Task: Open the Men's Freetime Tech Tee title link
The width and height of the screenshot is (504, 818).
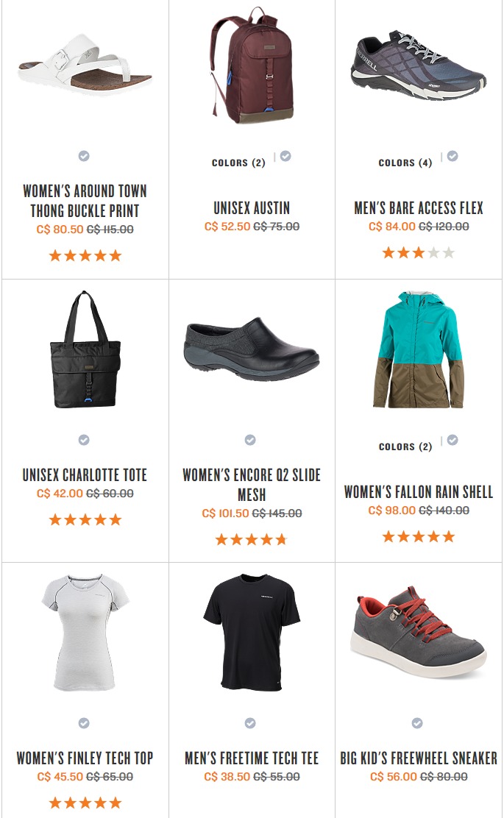Action: coord(252,758)
